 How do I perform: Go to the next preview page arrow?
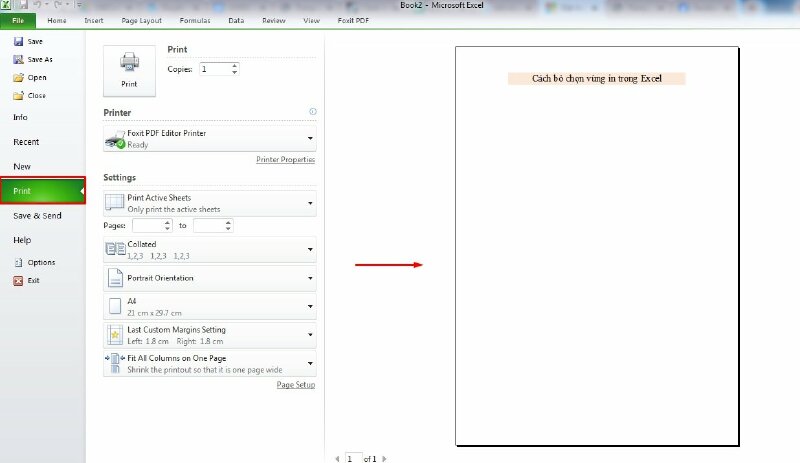pyautogui.click(x=384, y=459)
